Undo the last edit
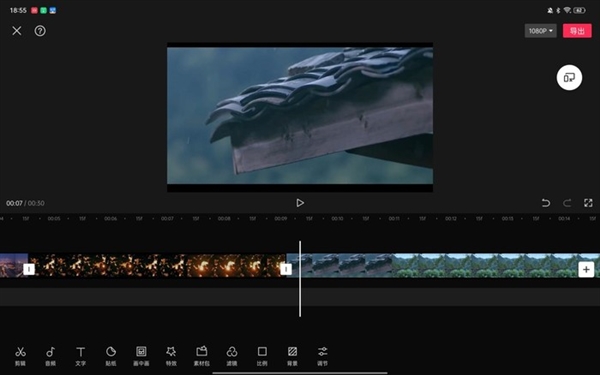The height and width of the screenshot is (375, 600). [x=546, y=203]
